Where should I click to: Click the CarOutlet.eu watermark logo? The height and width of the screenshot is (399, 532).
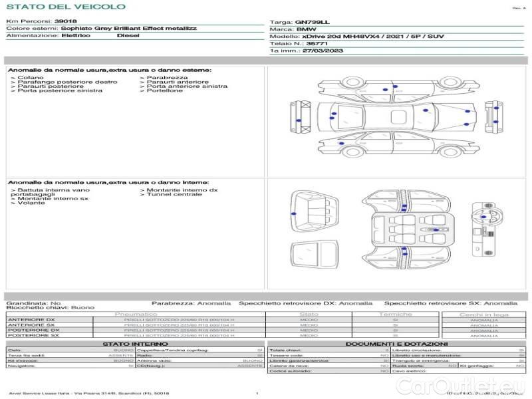click(460, 386)
